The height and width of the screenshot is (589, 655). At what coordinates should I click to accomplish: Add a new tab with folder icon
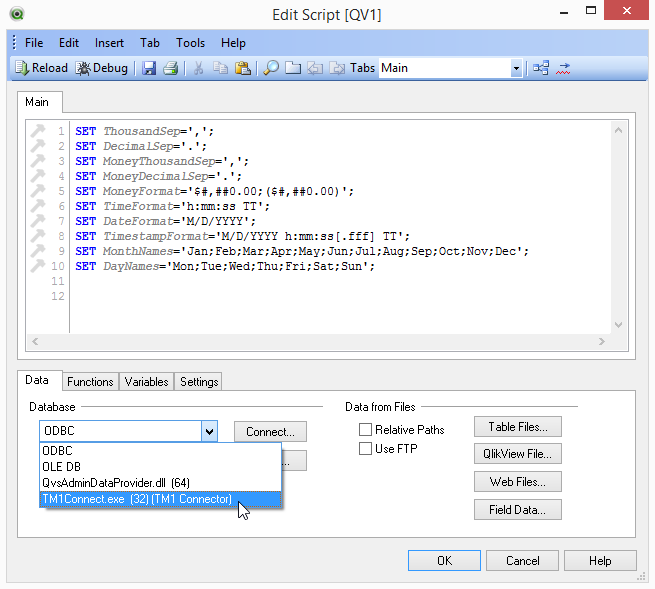point(293,68)
